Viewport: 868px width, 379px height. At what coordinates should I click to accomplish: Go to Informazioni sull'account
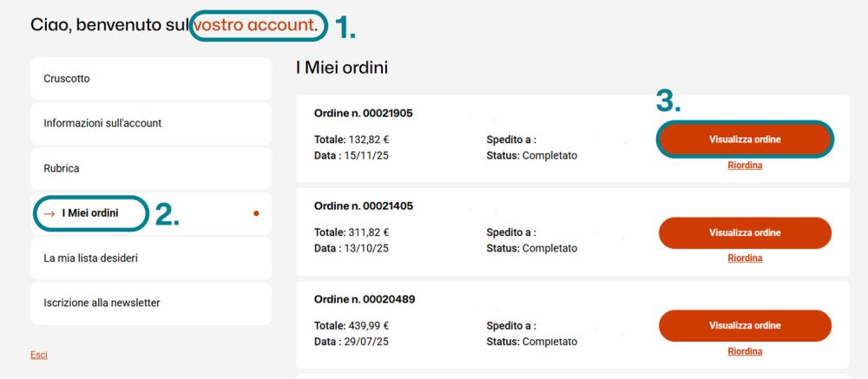tap(150, 123)
